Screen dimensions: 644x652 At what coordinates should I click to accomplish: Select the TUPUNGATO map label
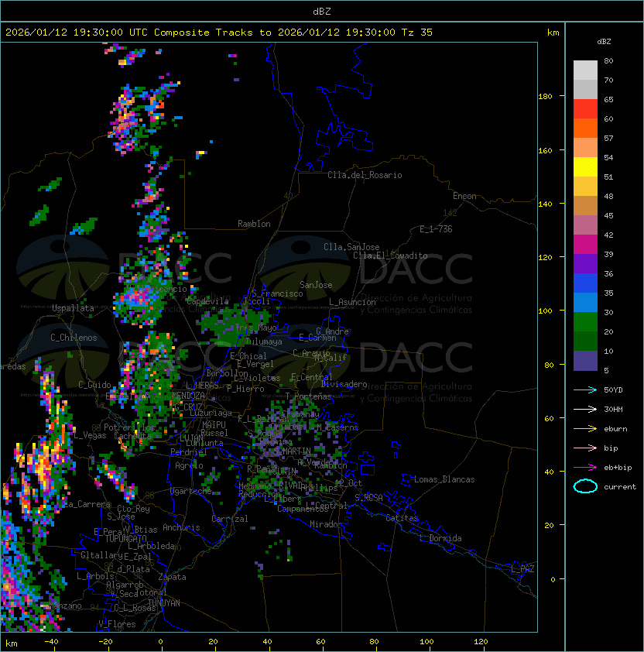pyautogui.click(x=125, y=538)
